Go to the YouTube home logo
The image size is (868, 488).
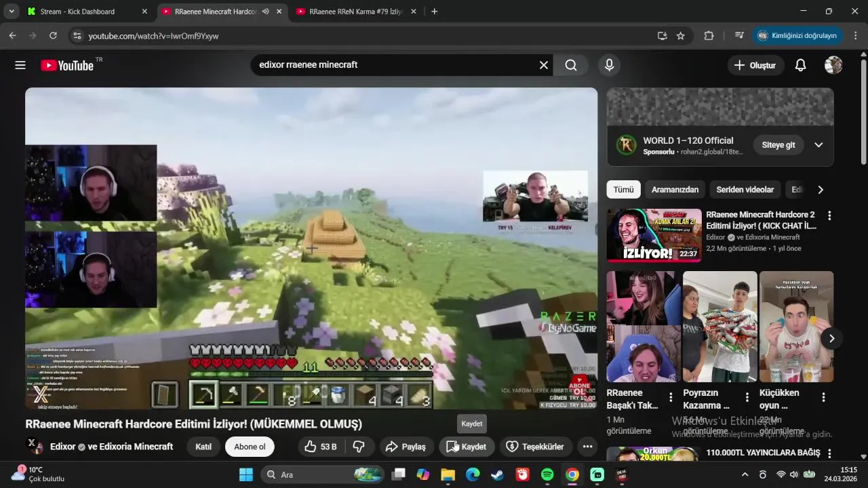(67, 65)
